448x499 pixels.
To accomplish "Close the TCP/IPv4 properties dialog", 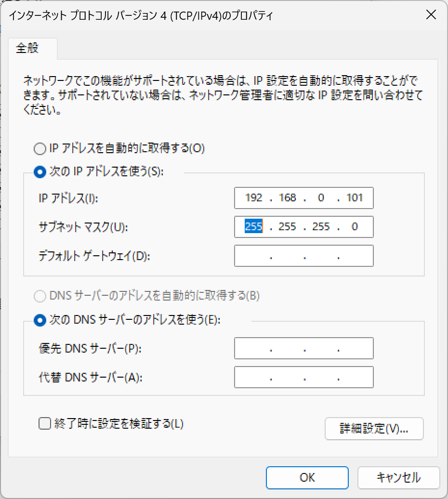I will [x=431, y=14].
